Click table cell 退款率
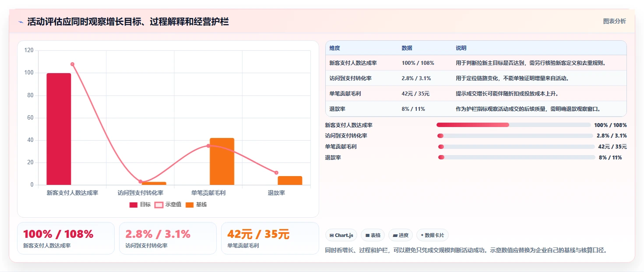This screenshot has width=644, height=272. pos(337,109)
